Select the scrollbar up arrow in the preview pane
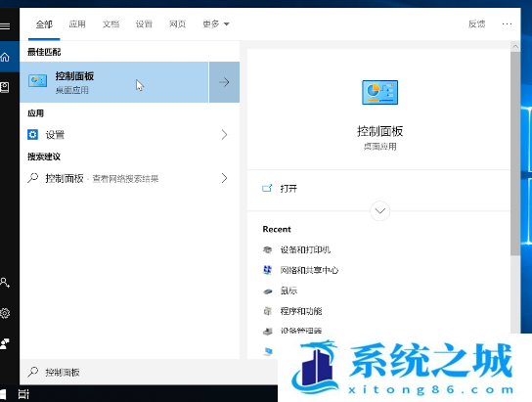The width and height of the screenshot is (532, 402). pos(515,47)
